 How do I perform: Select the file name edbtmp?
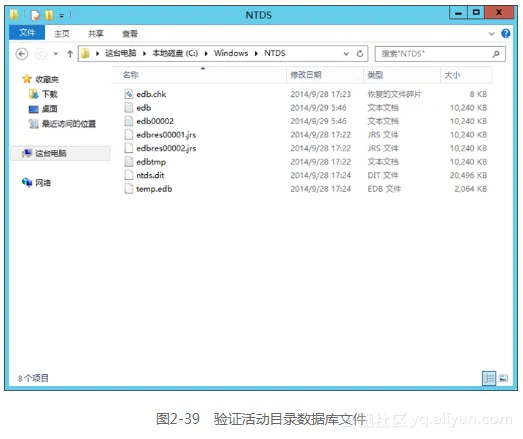(151, 161)
